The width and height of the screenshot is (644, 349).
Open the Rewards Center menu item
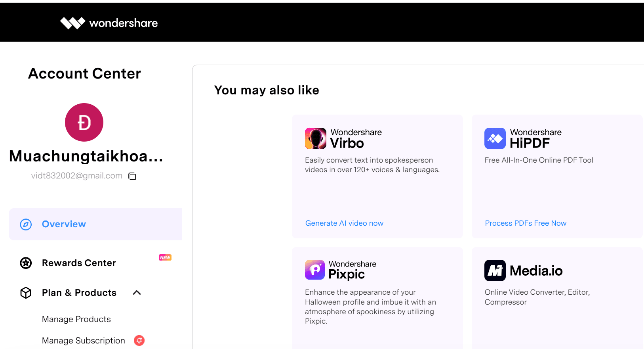(x=79, y=263)
